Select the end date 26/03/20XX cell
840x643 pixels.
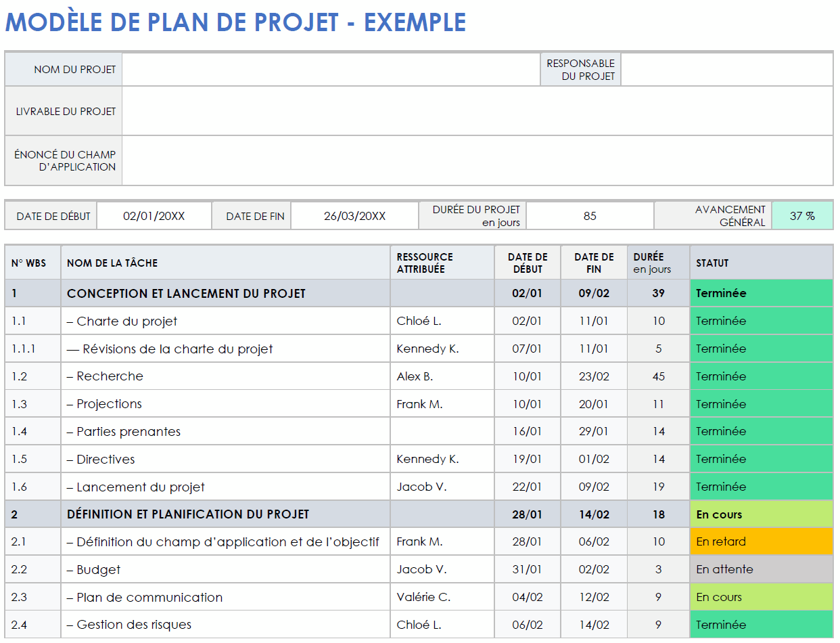pyautogui.click(x=354, y=215)
